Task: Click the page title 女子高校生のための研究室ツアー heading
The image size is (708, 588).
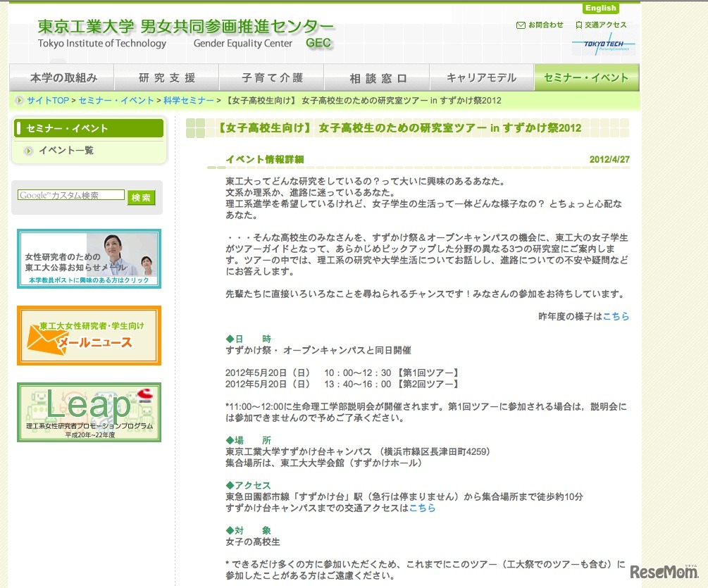Action: [399, 127]
